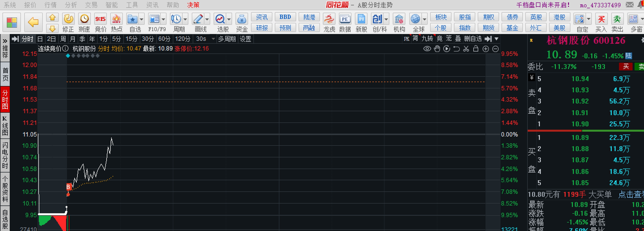The width and height of the screenshot is (644, 231).
Task: Open the 资金 money bag icon
Action: coord(242,19)
